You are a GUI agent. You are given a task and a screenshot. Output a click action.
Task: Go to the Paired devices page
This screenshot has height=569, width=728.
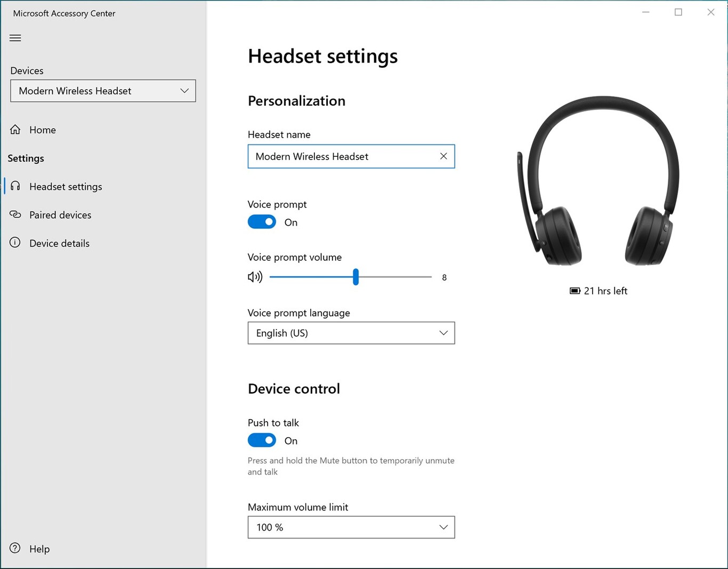click(60, 214)
